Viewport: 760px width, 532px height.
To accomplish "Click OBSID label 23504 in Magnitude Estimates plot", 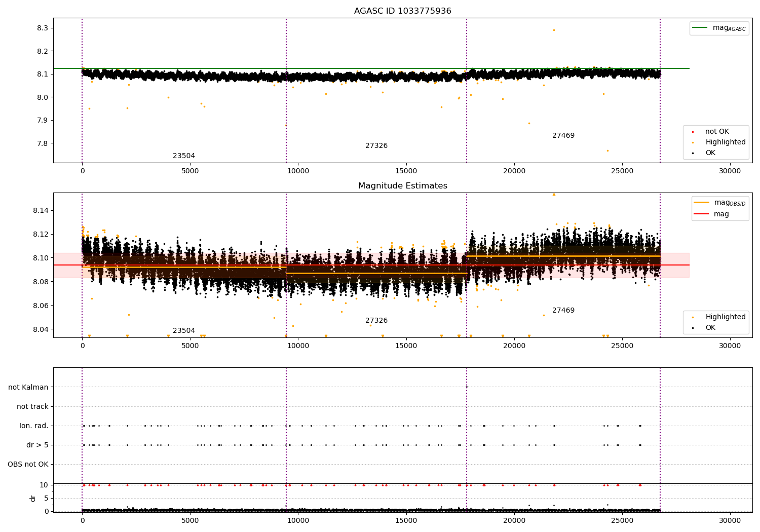I will pos(184,331).
